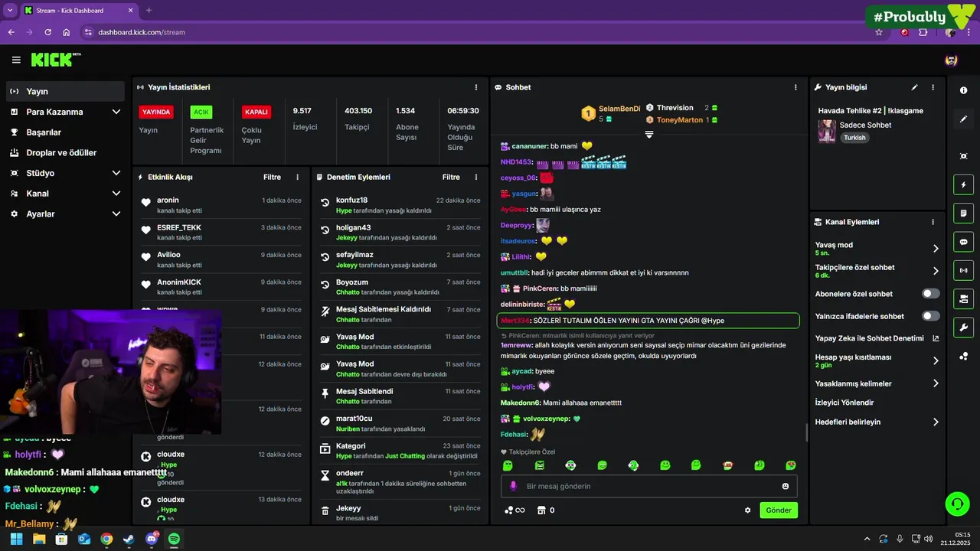Toggle the broadcast signal panel icon in the sidebar

[963, 270]
